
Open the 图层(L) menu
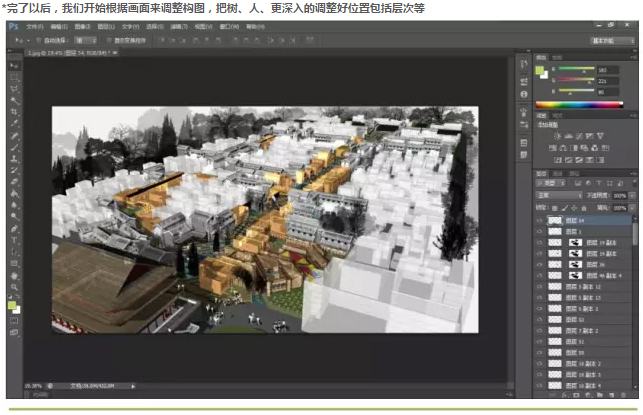click(106, 27)
